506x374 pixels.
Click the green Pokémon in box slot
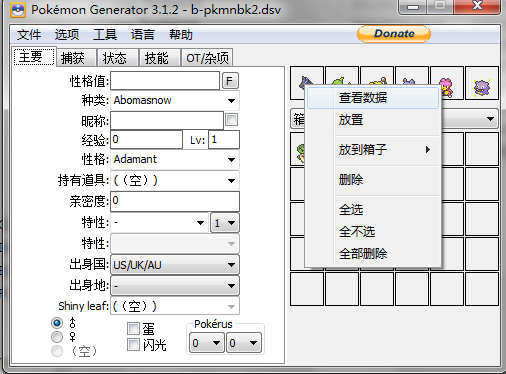(298, 149)
